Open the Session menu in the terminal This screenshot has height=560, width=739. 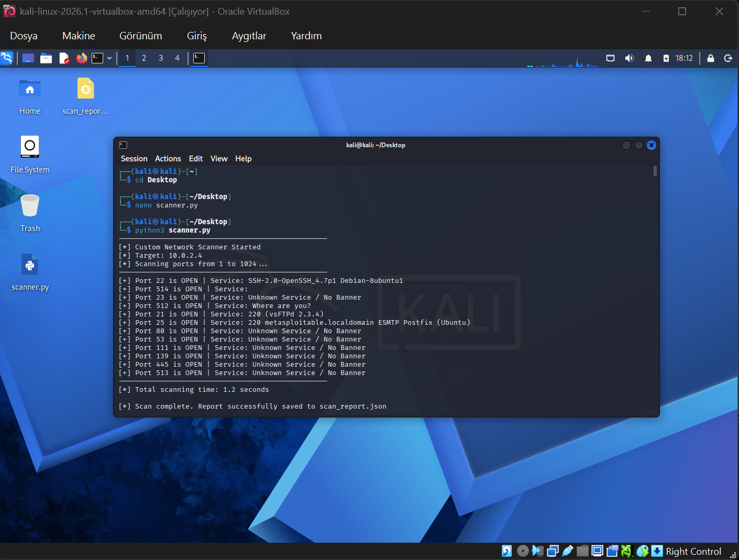(134, 159)
